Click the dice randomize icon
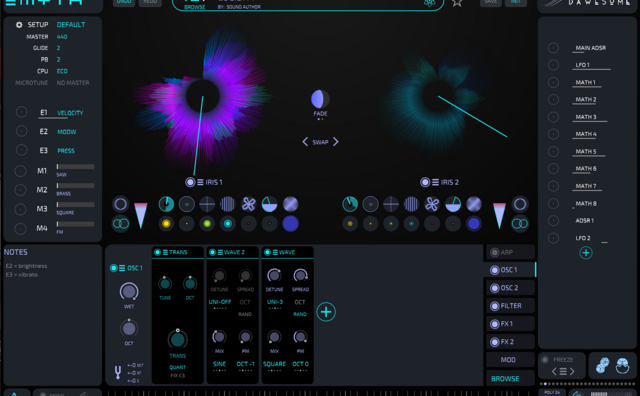This screenshot has width=640, height=396. (x=602, y=365)
